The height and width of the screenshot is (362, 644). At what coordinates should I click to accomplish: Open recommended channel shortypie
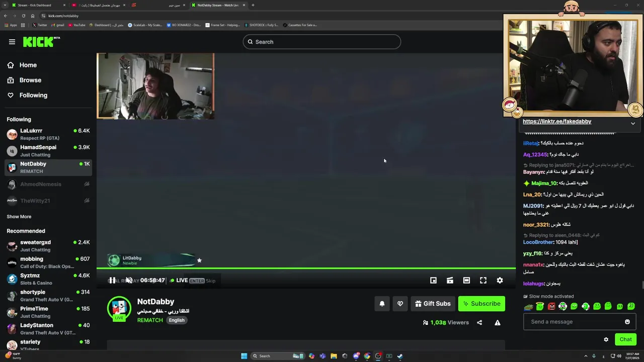coord(48,296)
